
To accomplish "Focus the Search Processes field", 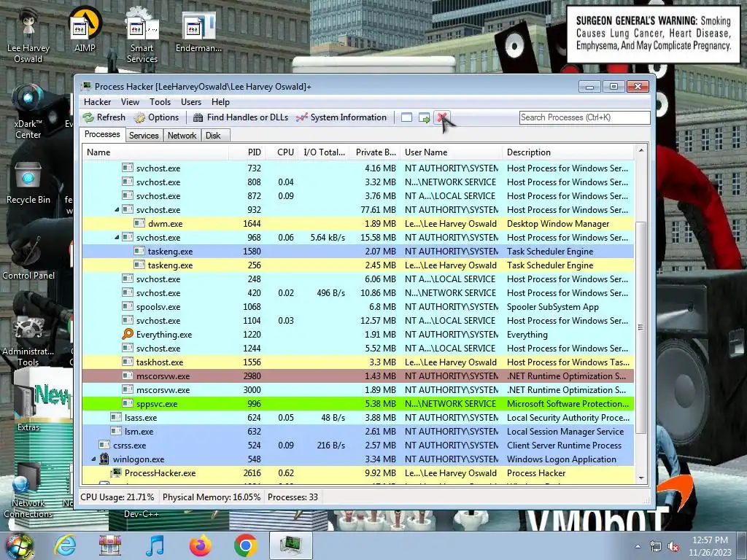I will pyautogui.click(x=584, y=117).
